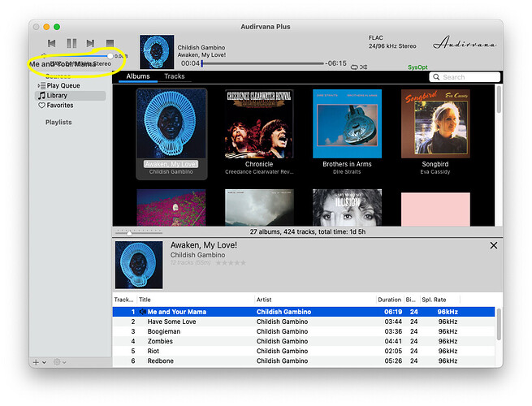Select track Zombies
Image resolution: width=532 pixels, height=406 pixels.
pos(304,342)
